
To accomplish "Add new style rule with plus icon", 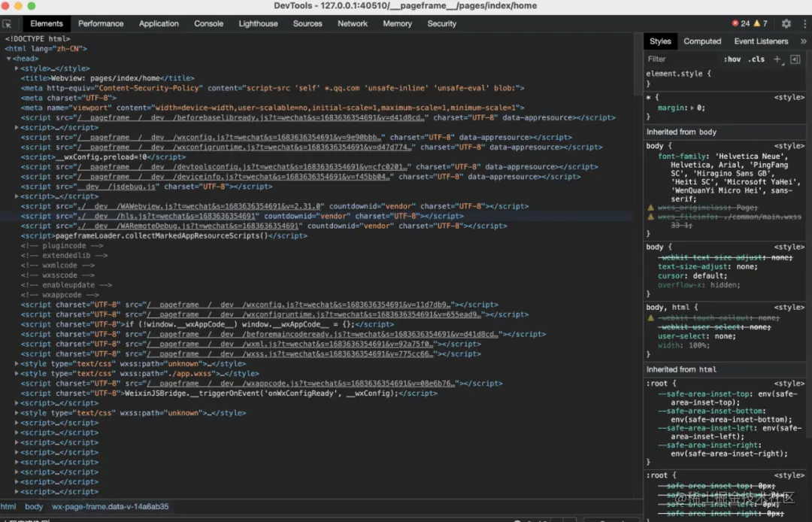I will pos(777,59).
